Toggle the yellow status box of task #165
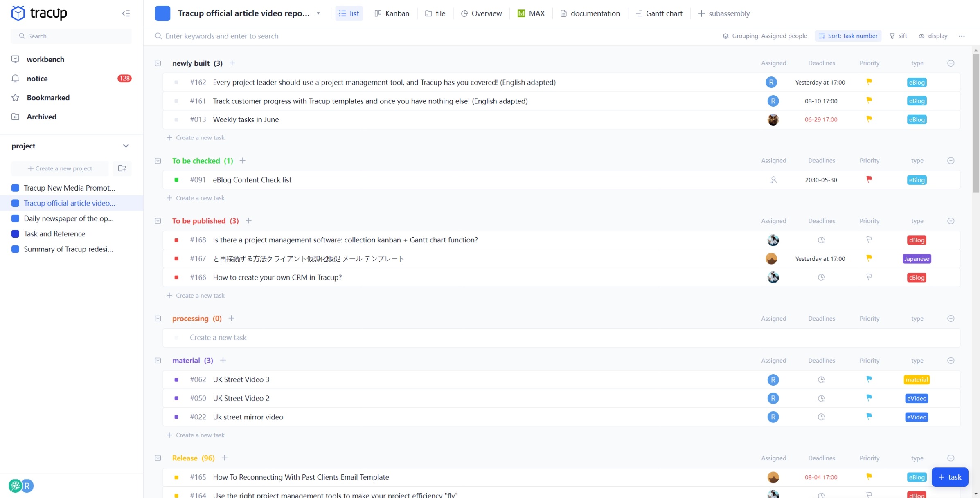This screenshot has height=498, width=980. [x=176, y=477]
